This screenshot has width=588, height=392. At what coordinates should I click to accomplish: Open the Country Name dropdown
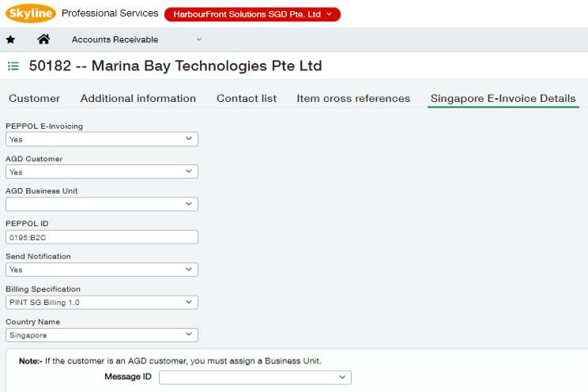101,335
